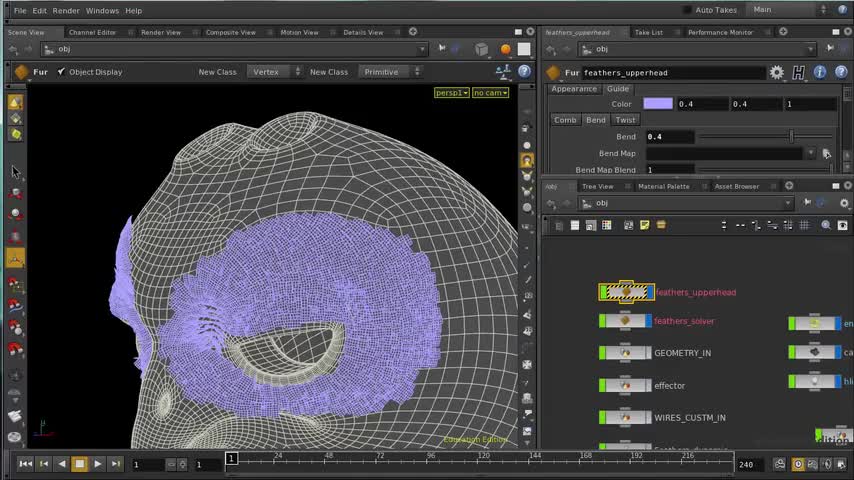854x480 pixels.
Task: Select the arrow select tool in left toolbar
Action: (x=15, y=171)
